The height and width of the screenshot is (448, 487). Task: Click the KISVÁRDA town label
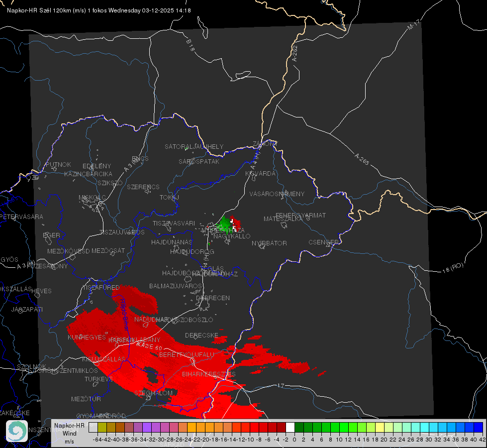click(x=260, y=174)
